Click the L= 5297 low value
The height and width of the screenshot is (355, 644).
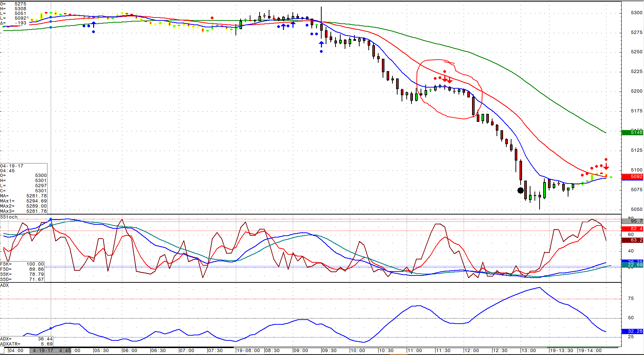23,186
